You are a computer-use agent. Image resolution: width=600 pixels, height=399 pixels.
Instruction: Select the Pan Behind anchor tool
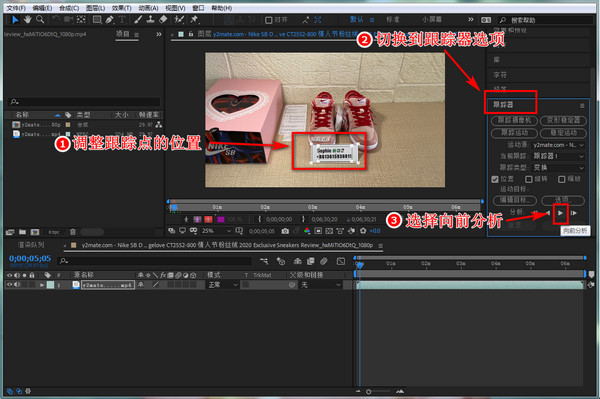pos(81,20)
